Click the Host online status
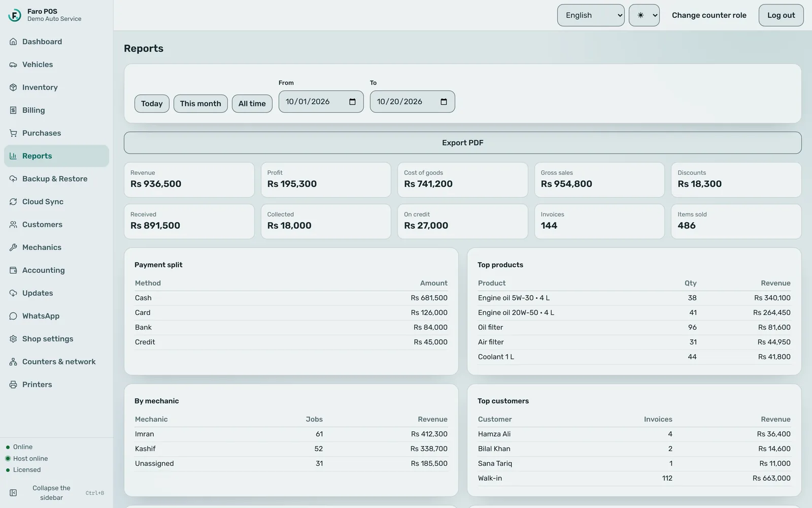The width and height of the screenshot is (812, 508). coord(30,458)
